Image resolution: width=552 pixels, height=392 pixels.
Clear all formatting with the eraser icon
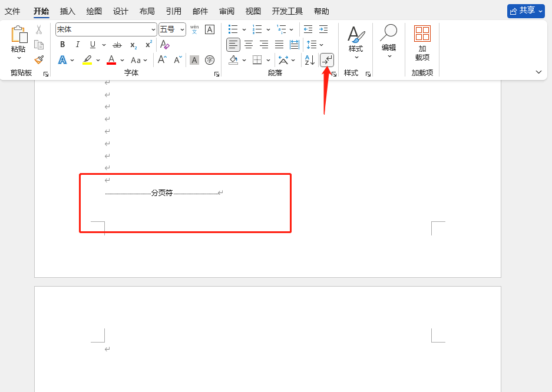(164, 44)
